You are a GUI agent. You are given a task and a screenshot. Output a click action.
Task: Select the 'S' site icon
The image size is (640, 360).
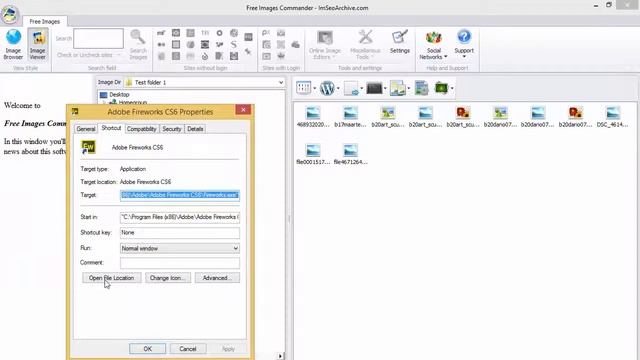tap(234, 44)
